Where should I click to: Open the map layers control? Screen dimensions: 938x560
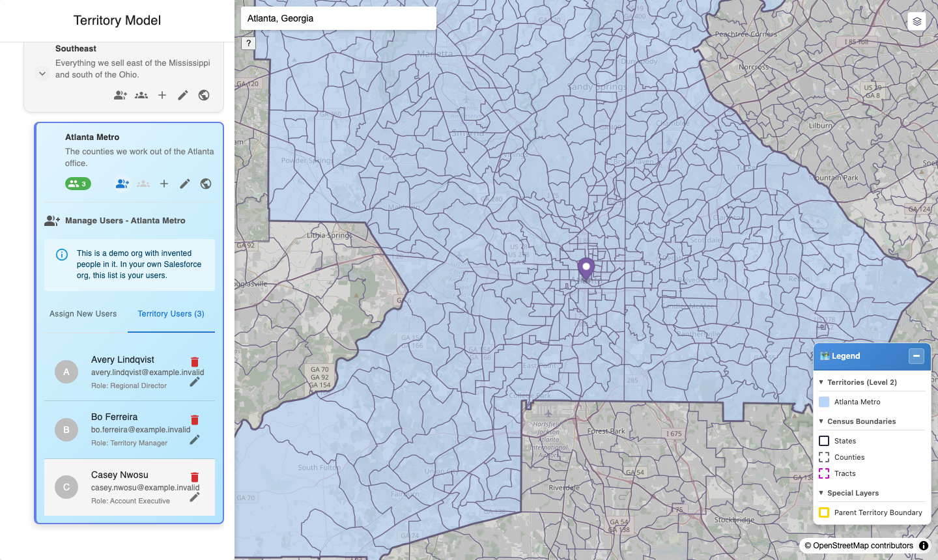(x=917, y=21)
